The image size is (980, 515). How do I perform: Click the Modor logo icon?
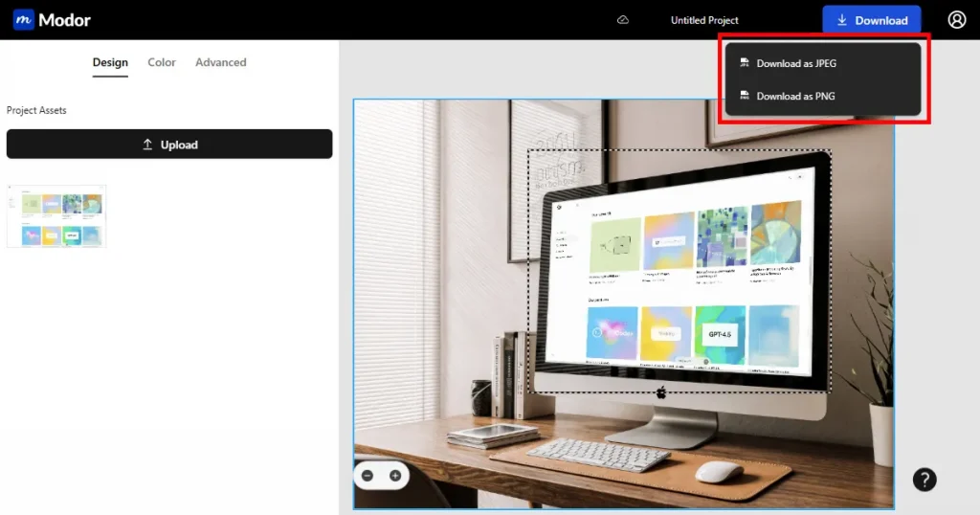coord(24,20)
